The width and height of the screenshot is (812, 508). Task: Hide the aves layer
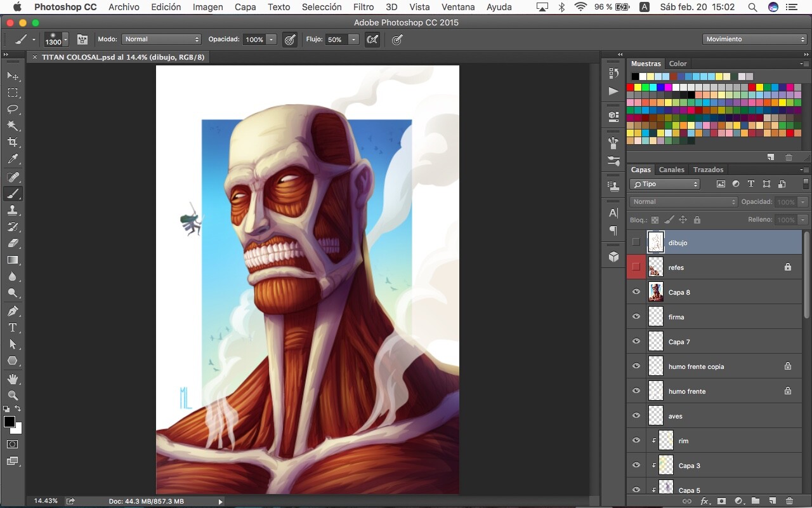click(636, 416)
